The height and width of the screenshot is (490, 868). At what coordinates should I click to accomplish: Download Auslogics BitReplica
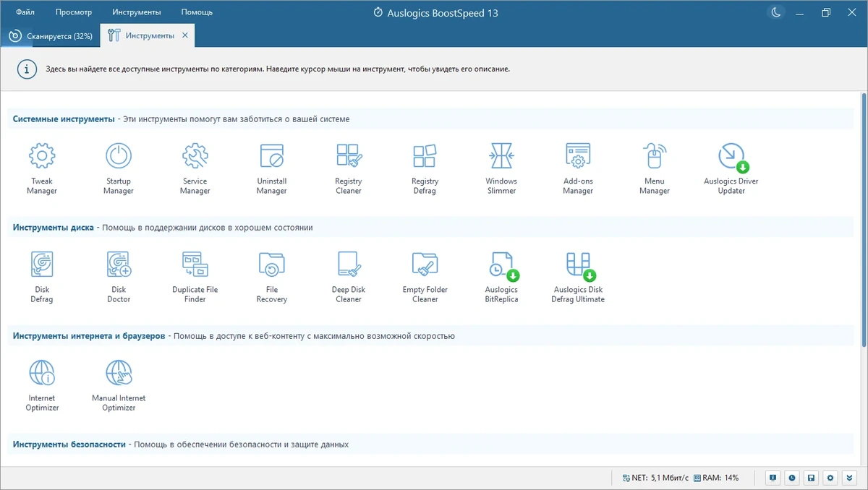point(501,276)
